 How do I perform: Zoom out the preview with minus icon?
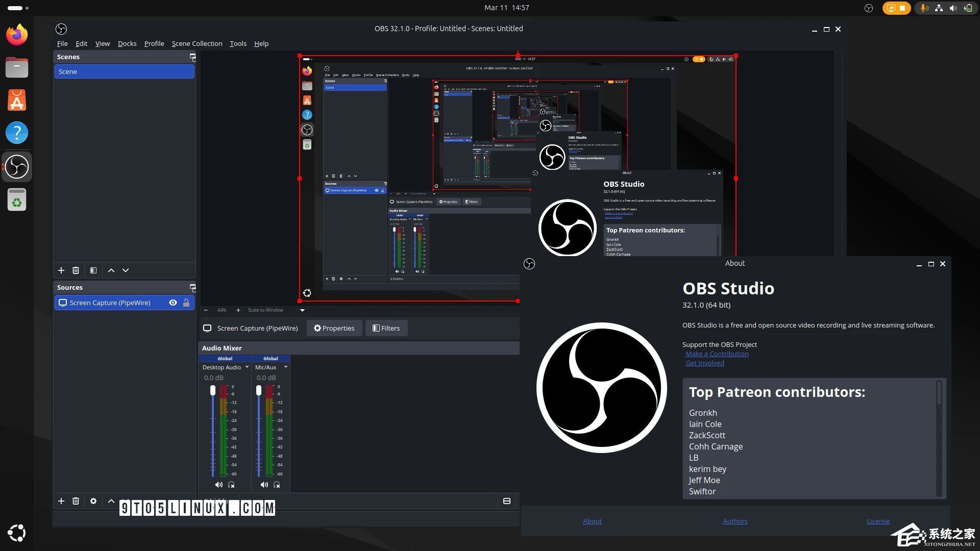206,310
